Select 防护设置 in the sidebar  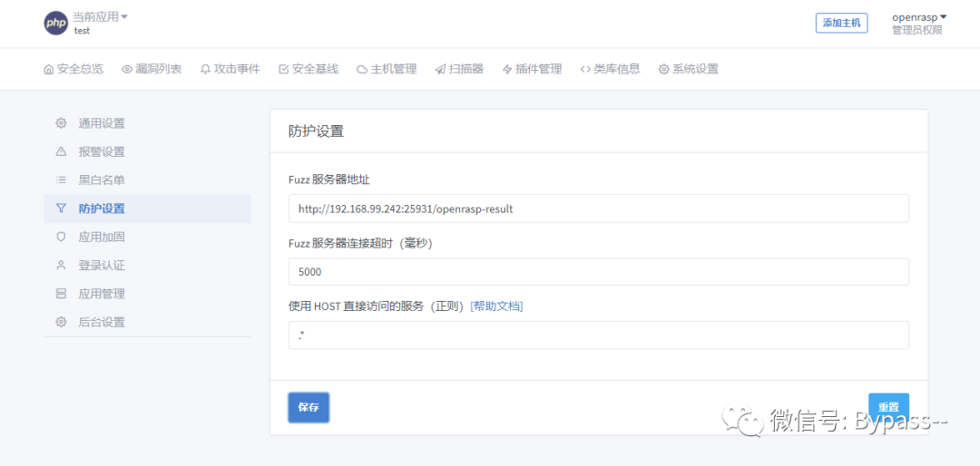pyautogui.click(x=148, y=209)
